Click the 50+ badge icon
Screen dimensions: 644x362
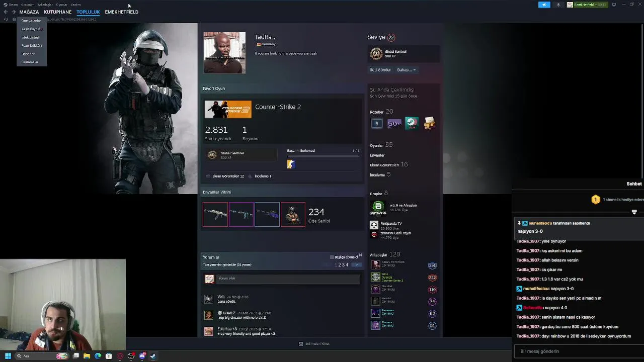tap(394, 123)
